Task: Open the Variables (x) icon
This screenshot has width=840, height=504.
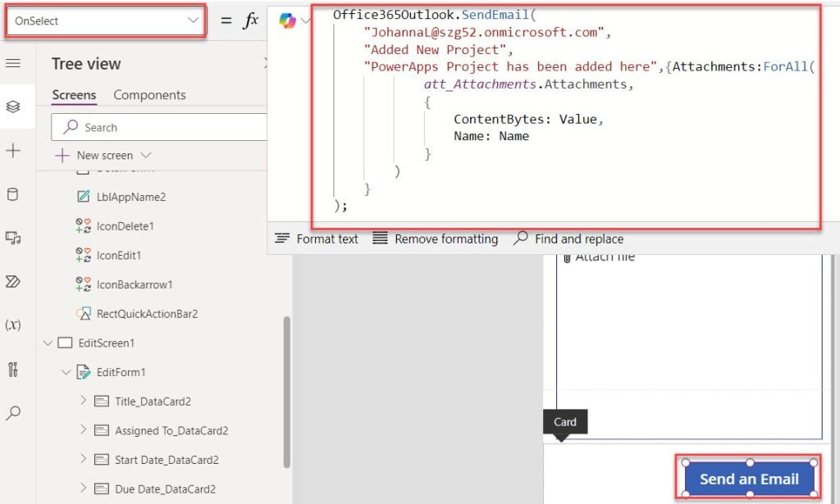Action: click(x=13, y=325)
